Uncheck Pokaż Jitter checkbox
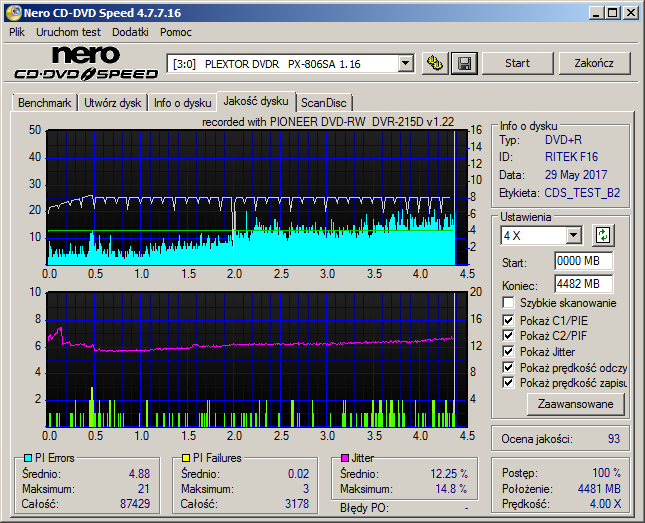Screen dimensions: 645x523 point(508,351)
